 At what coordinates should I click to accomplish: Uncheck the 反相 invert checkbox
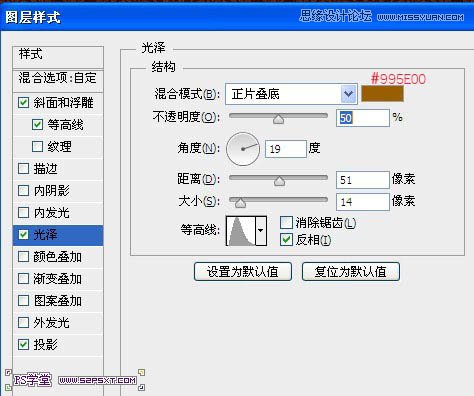(x=286, y=240)
